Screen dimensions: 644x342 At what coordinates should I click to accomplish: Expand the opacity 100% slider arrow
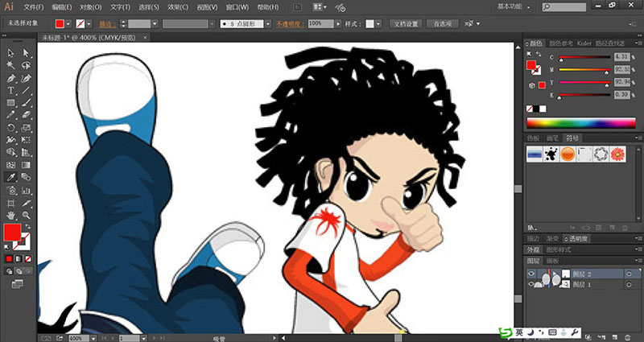pyautogui.click(x=338, y=24)
